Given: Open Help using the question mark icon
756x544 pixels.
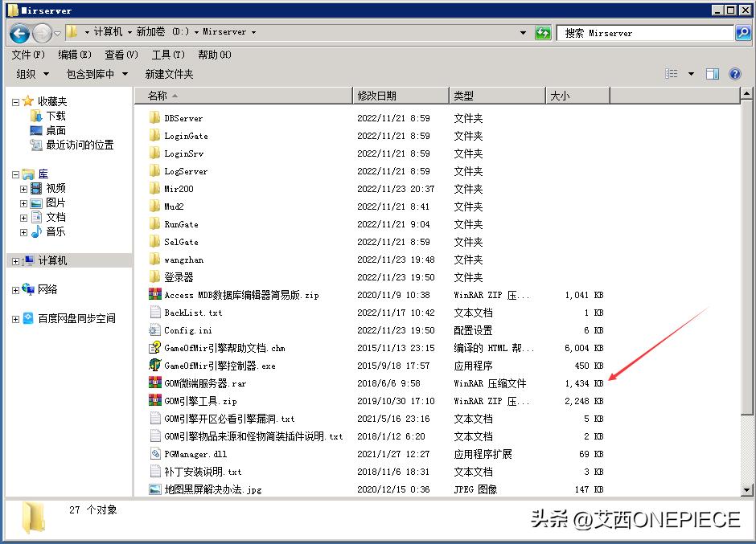Looking at the screenshot, I should point(735,73).
